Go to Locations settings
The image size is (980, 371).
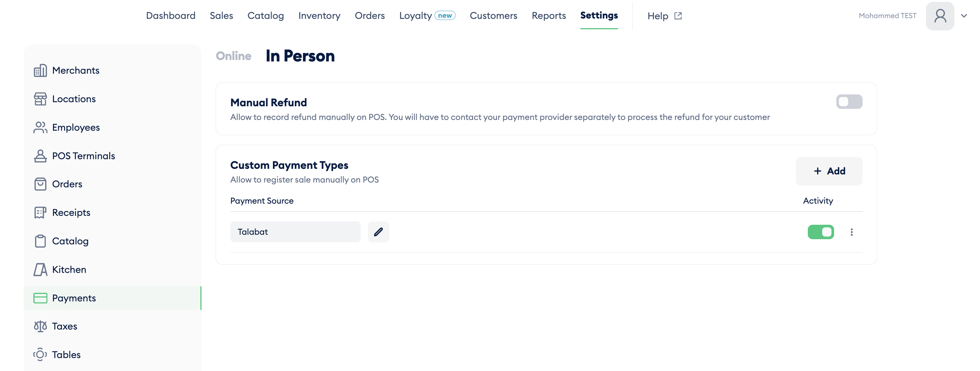[74, 99]
